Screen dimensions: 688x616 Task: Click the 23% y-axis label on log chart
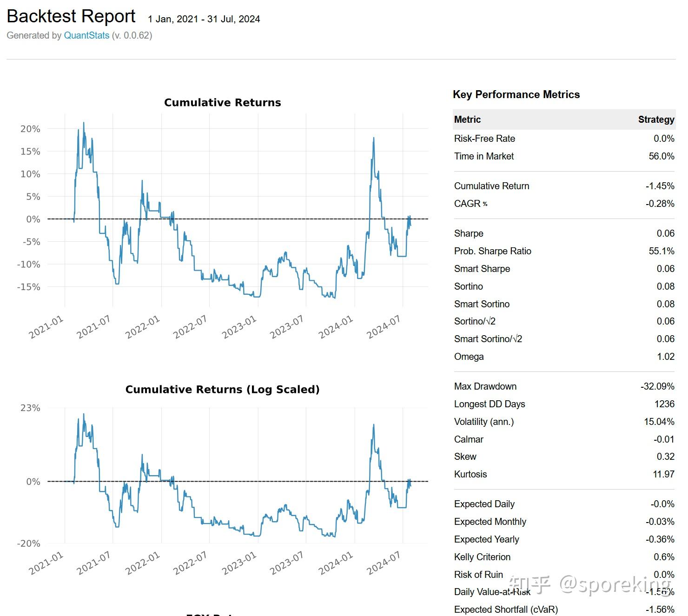[30, 408]
